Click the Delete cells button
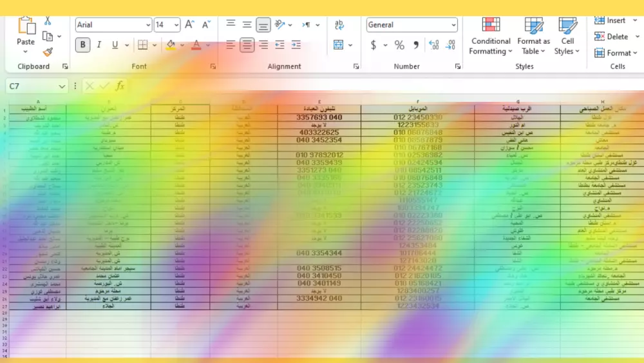This screenshot has width=644, height=363. 611,37
